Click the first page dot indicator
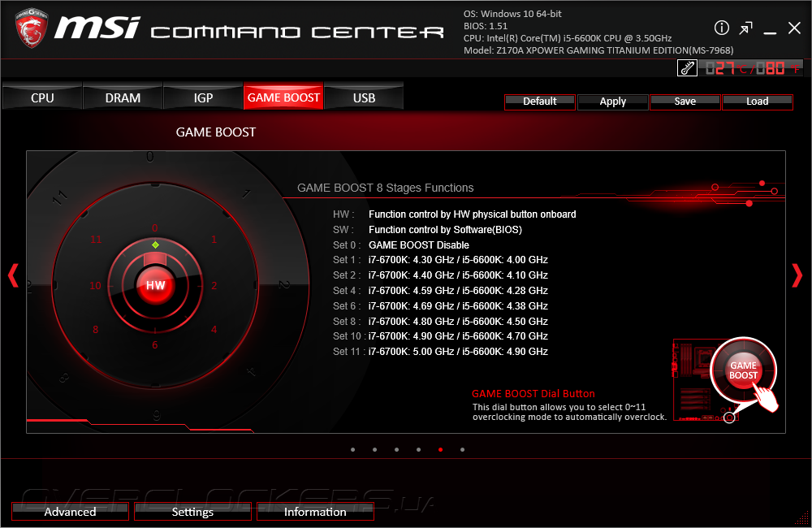Viewport: 812px width, 528px height. click(x=352, y=449)
